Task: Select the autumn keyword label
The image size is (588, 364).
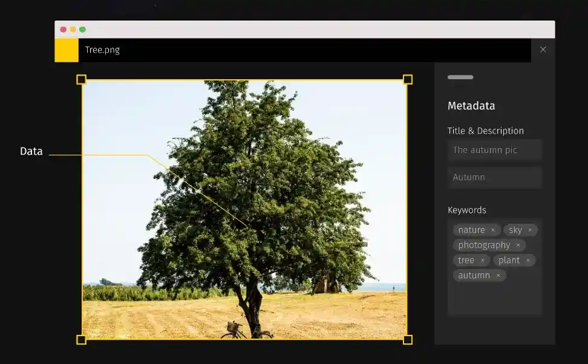Action: (474, 276)
